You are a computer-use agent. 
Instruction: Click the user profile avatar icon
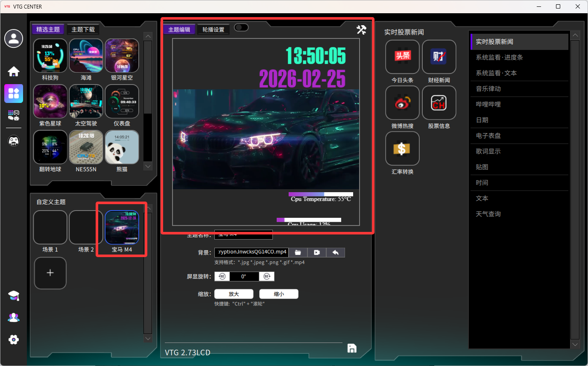point(14,39)
